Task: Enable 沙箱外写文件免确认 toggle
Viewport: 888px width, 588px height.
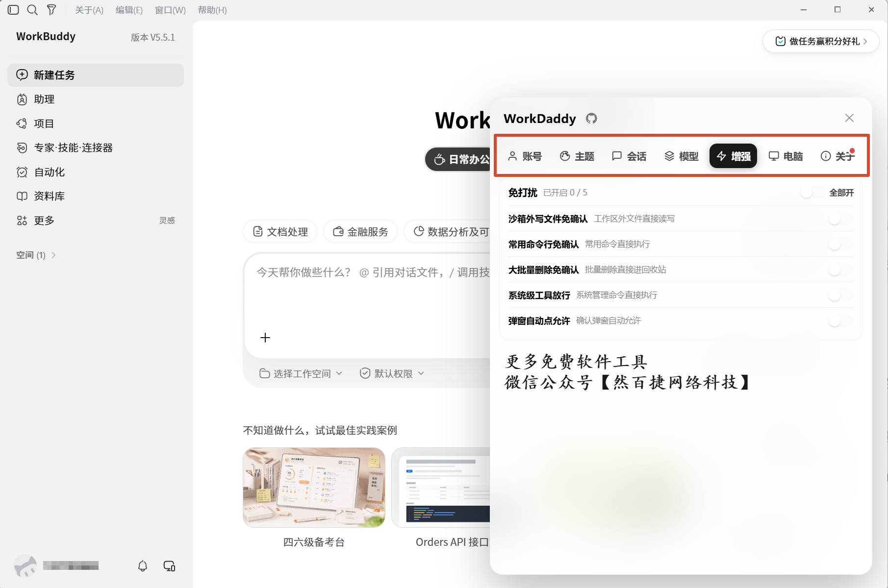Action: [840, 219]
